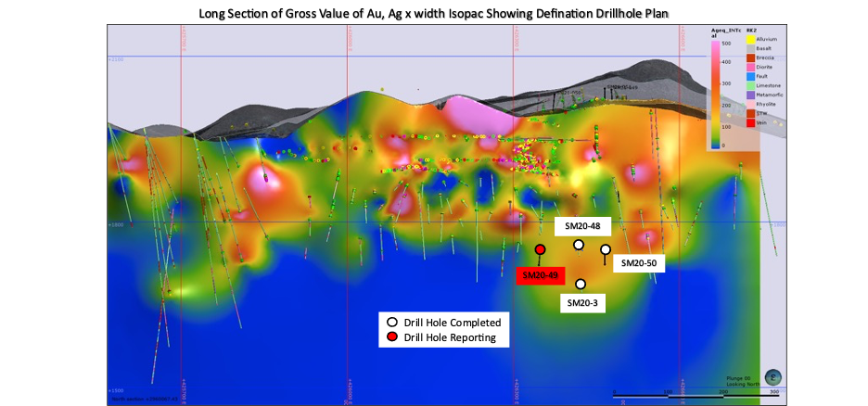
Task: Click the Ageq color scale gradient bar
Action: click(x=715, y=95)
